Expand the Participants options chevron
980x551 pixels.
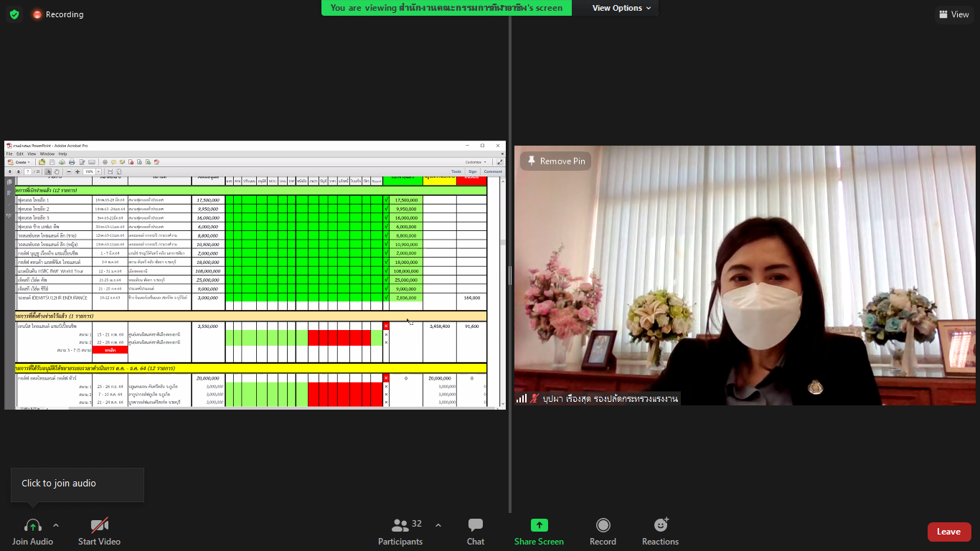click(438, 525)
